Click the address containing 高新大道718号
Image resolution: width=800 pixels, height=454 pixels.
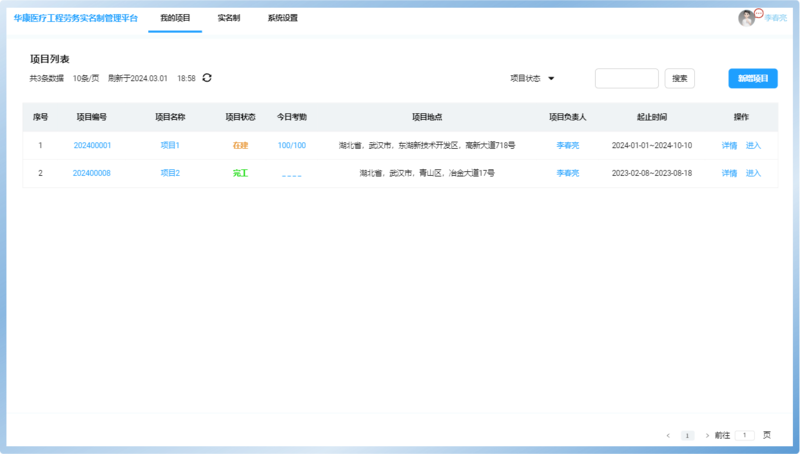[x=427, y=145]
